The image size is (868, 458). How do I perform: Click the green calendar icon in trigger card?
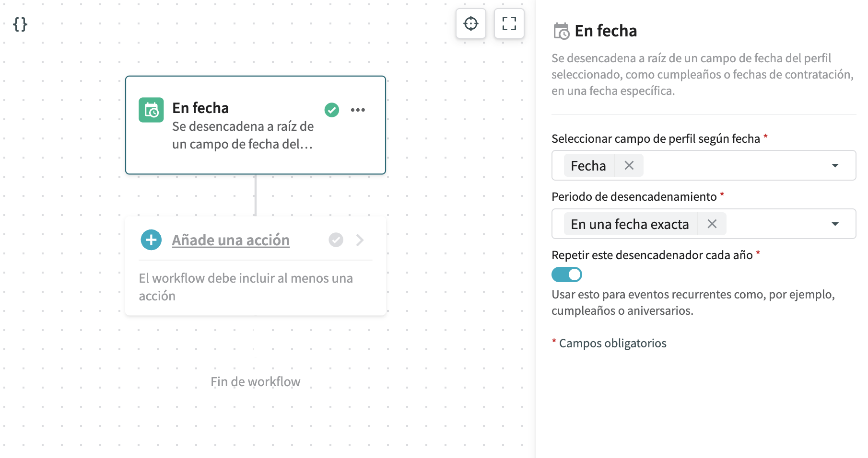pyautogui.click(x=151, y=110)
